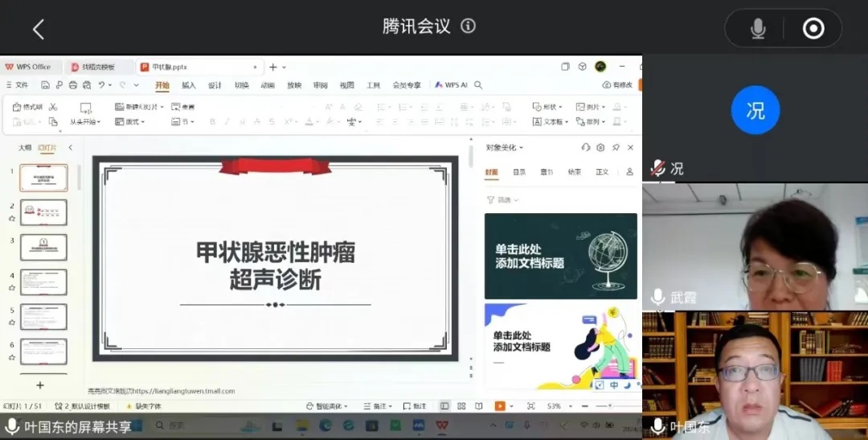Click the 重置 reset button

coord(182,107)
